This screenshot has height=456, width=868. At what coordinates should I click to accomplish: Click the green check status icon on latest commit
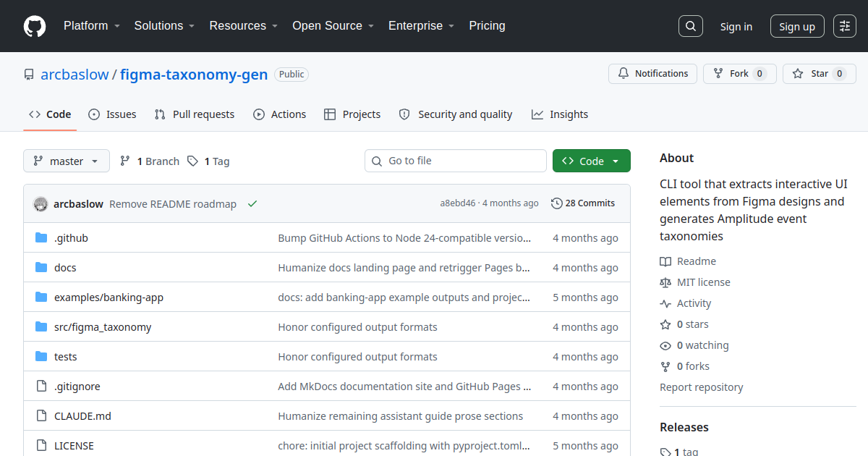tap(252, 204)
